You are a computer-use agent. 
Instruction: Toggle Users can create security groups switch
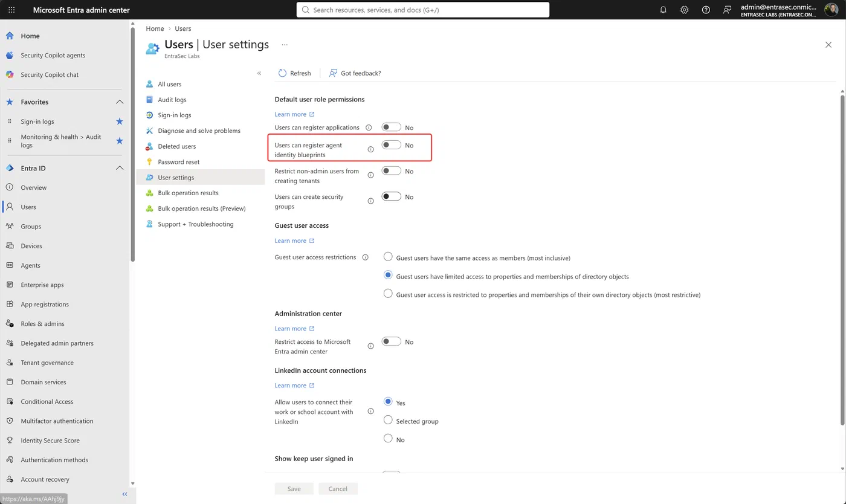391,196
